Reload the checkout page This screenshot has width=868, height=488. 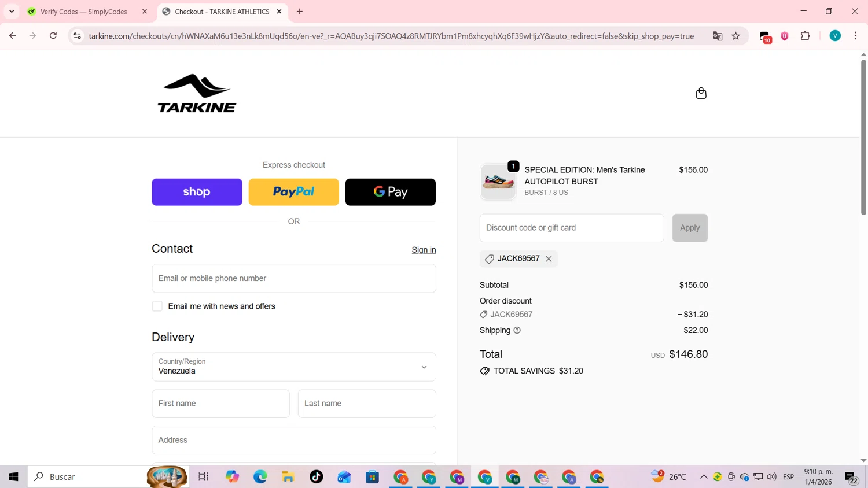tap(53, 36)
